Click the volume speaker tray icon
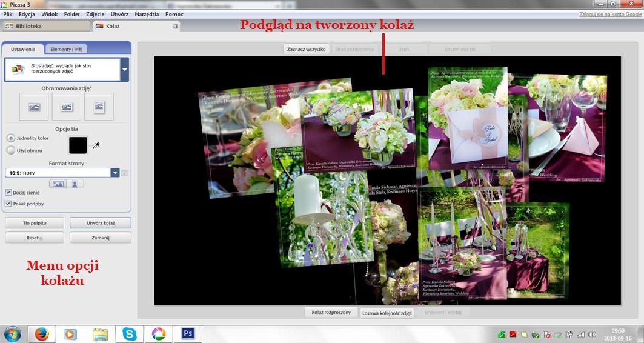Viewport: 644px width, 343px height. pyautogui.click(x=592, y=335)
